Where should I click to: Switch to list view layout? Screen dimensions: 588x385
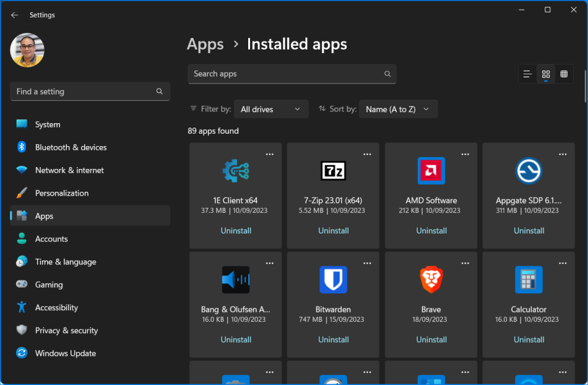(527, 74)
